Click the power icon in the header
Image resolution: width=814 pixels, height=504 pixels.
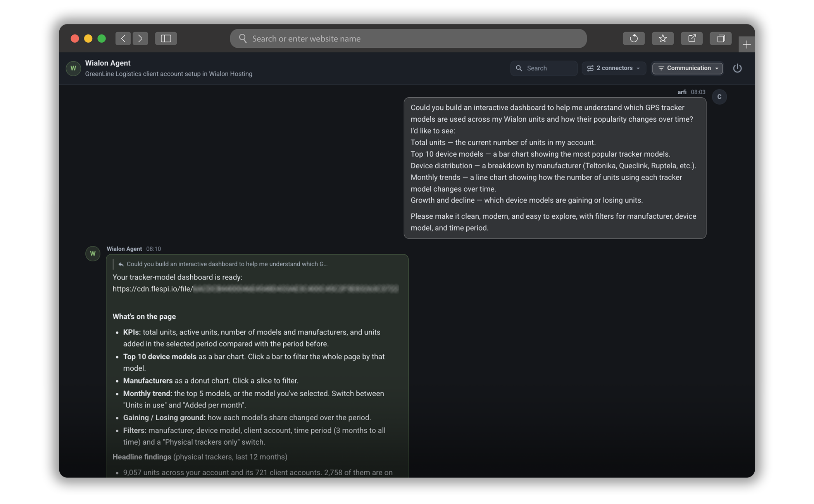(x=737, y=68)
